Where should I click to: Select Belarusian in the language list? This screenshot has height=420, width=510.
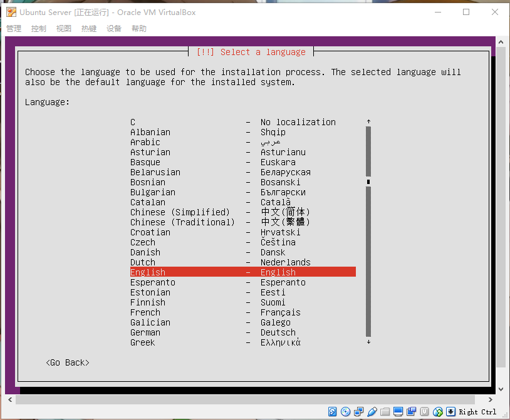coord(243,172)
